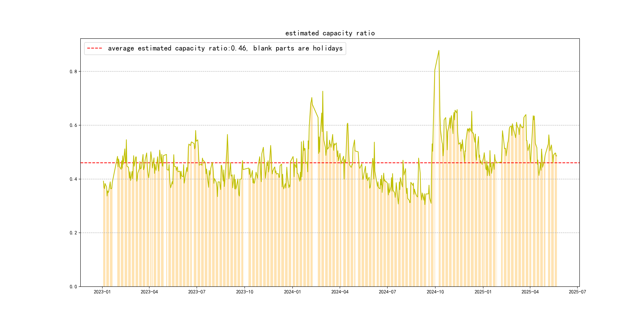Image resolution: width=644 pixels, height=322 pixels.
Task: Click the 2025-07 x-axis label
Action: (577, 292)
